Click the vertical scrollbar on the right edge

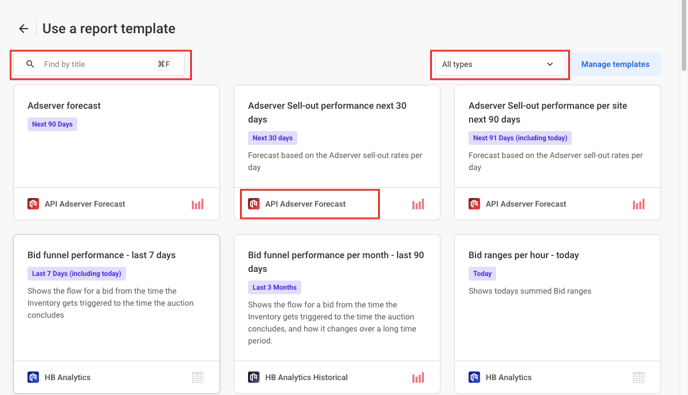pyautogui.click(x=684, y=35)
